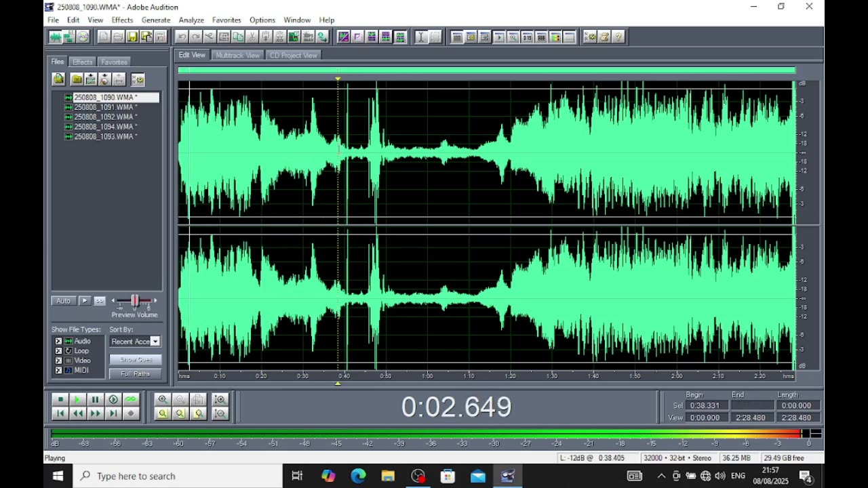Screen dimensions: 868x488
Task: Toggle the Audio file type checkbox
Action: coord(58,341)
